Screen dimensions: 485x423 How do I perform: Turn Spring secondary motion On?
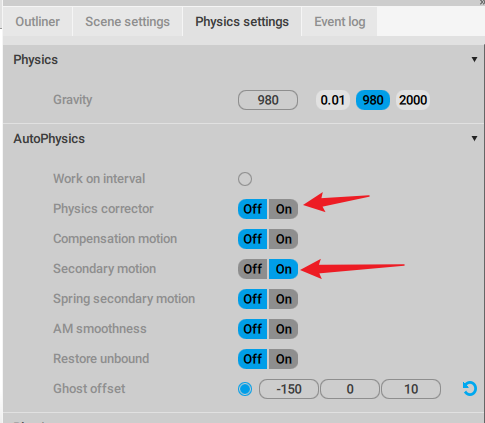[x=284, y=299]
